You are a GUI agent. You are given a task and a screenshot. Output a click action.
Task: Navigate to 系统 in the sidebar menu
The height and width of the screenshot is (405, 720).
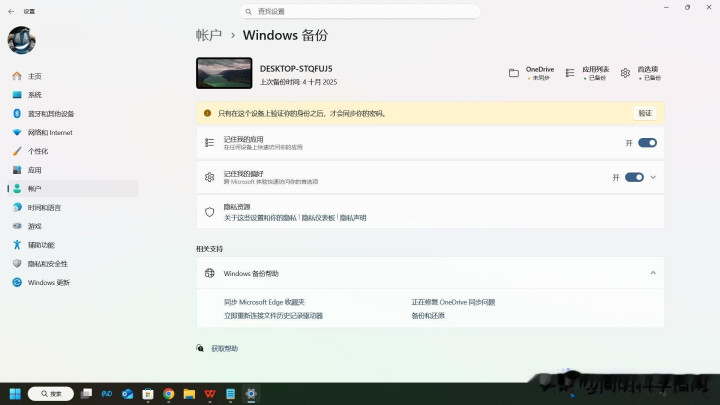tap(35, 95)
